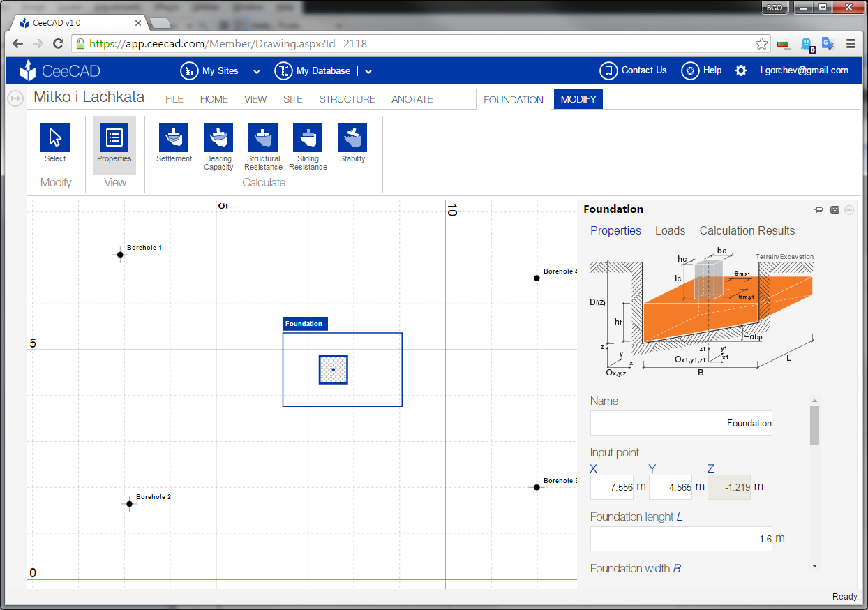Open the Calculation Results panel tab
This screenshot has height=610, width=868.
coord(747,230)
